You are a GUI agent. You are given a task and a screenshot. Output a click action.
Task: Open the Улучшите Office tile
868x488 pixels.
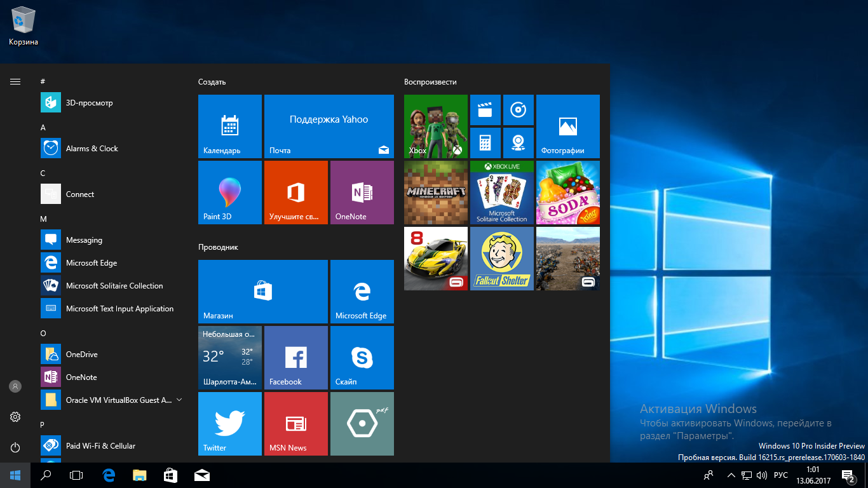pyautogui.click(x=296, y=193)
